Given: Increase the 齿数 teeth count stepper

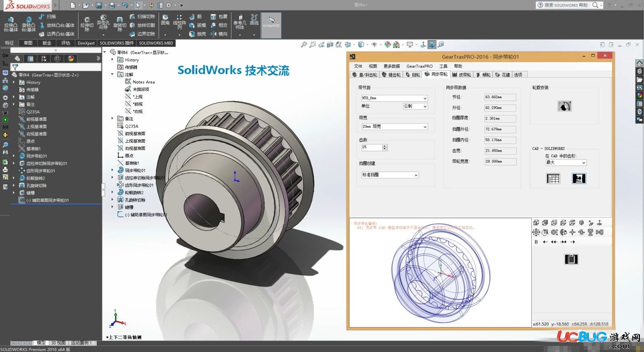Looking at the screenshot, I should click(385, 146).
